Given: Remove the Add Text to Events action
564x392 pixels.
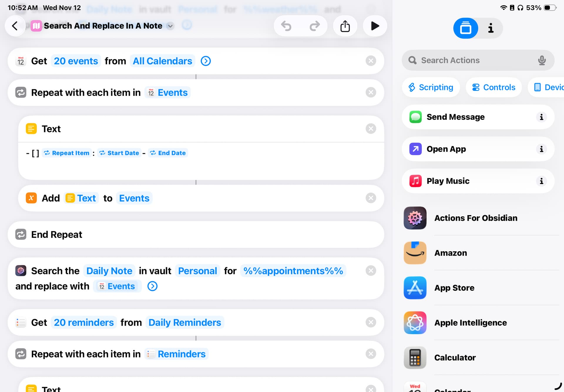Looking at the screenshot, I should [x=371, y=198].
